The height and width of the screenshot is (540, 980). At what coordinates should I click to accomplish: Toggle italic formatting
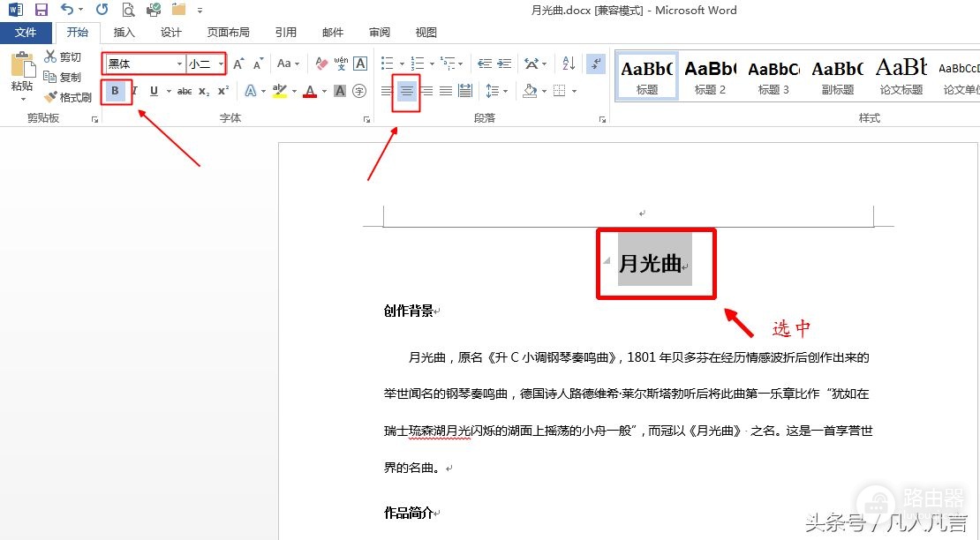134,91
